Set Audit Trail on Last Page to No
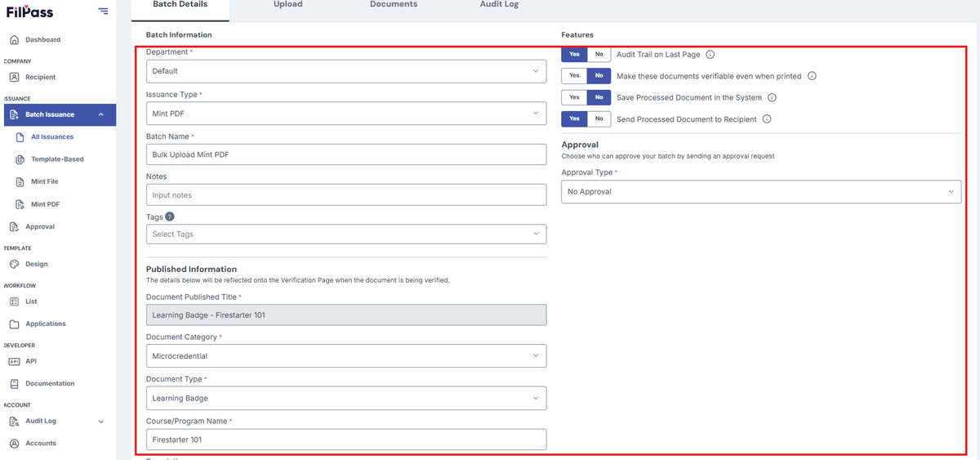The height and width of the screenshot is (460, 980). pos(599,55)
